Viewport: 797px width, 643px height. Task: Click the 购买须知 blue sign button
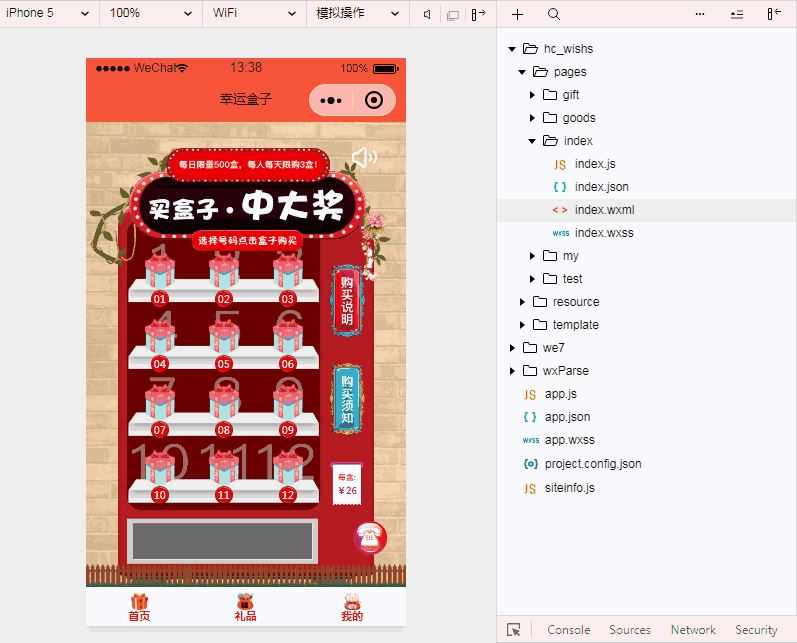point(347,399)
